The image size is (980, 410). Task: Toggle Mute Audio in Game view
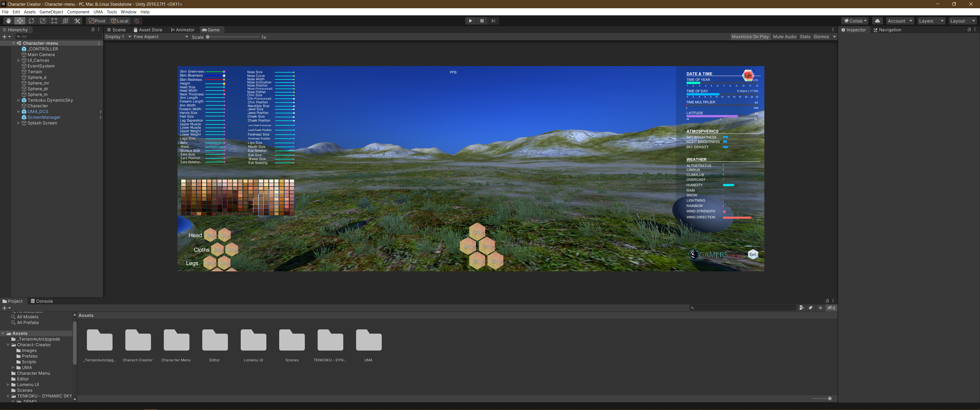785,37
